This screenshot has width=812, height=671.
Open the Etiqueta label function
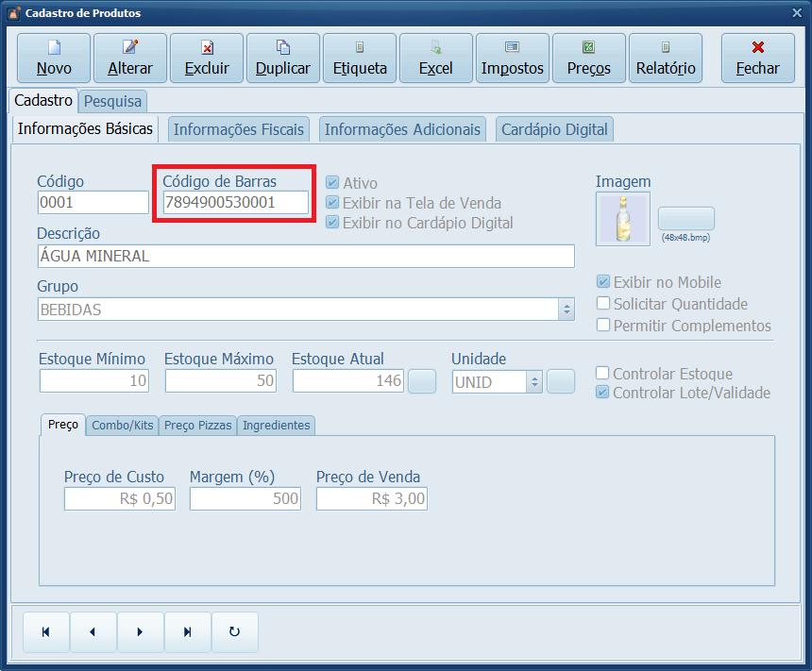(x=360, y=59)
